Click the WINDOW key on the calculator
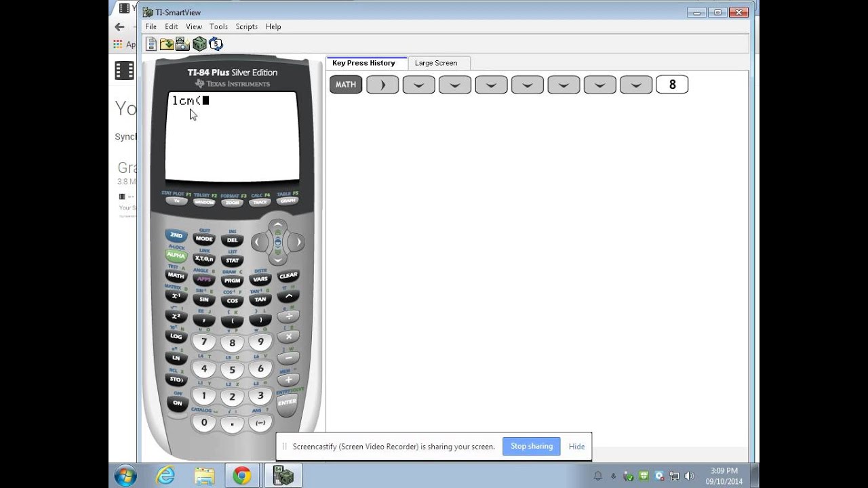The image size is (868, 488). tap(204, 202)
